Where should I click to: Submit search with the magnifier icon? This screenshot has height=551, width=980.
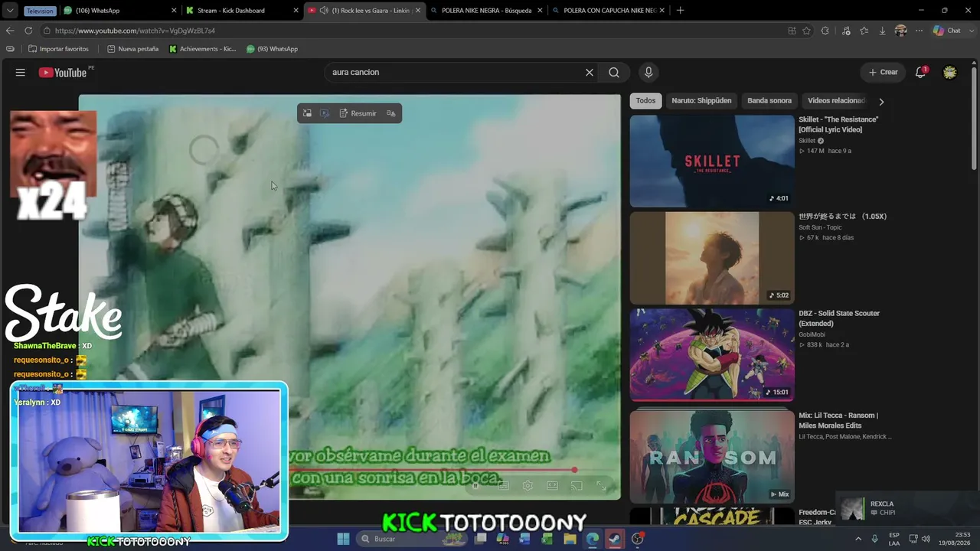coord(614,72)
